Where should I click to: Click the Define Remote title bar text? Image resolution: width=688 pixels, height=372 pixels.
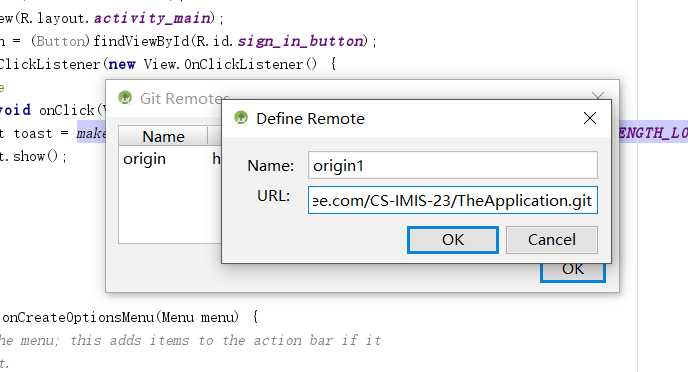(310, 118)
